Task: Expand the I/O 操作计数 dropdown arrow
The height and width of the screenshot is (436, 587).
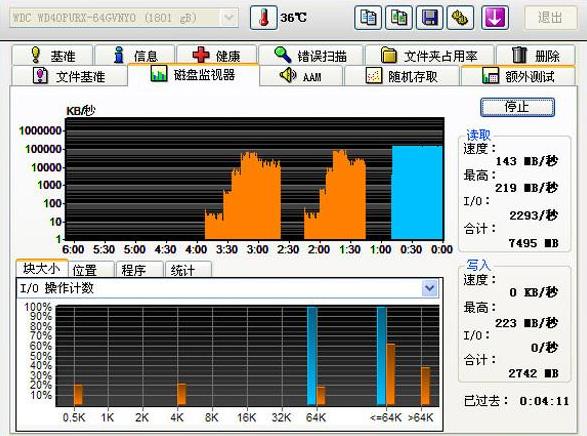Action: click(x=429, y=288)
